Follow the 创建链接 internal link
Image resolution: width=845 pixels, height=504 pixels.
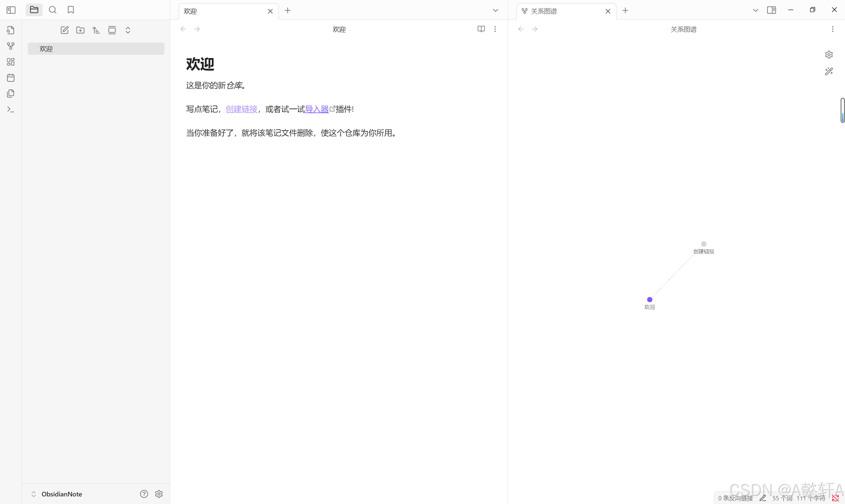tap(242, 110)
